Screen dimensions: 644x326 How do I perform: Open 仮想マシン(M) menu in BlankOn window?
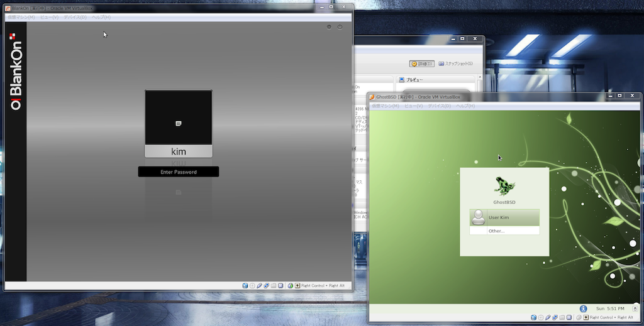click(21, 17)
